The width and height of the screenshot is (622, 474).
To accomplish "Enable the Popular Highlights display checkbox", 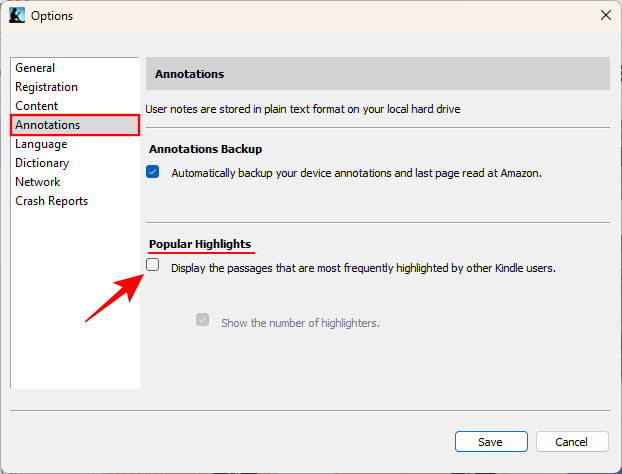I will (153, 265).
